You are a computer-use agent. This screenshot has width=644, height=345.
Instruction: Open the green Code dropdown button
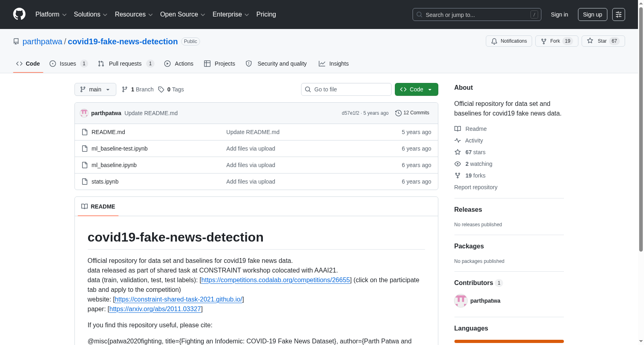click(x=417, y=89)
